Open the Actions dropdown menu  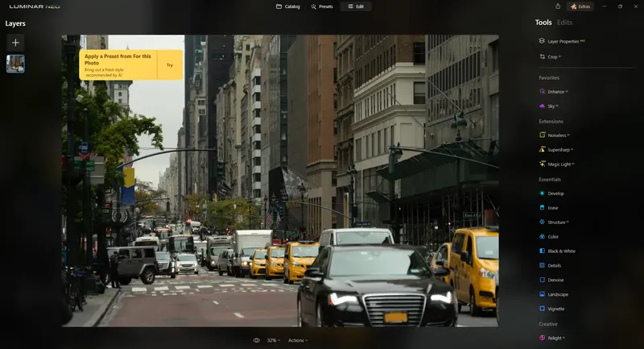(x=298, y=340)
